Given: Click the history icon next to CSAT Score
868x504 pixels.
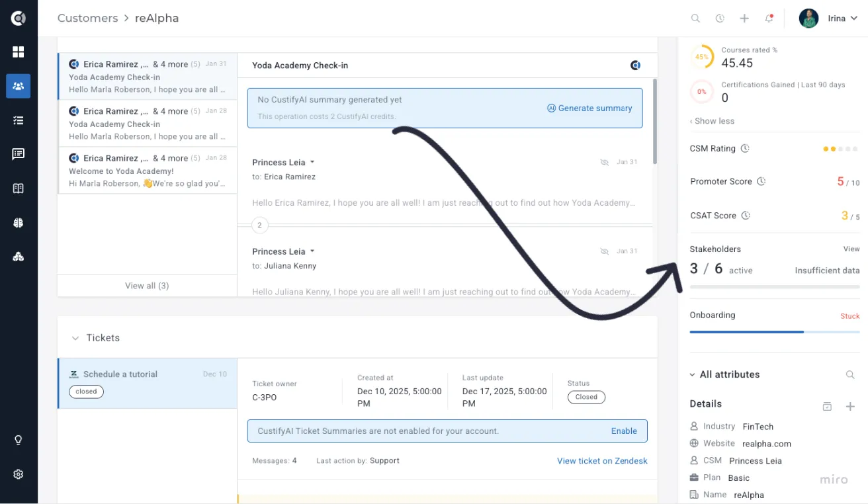Looking at the screenshot, I should 746,216.
